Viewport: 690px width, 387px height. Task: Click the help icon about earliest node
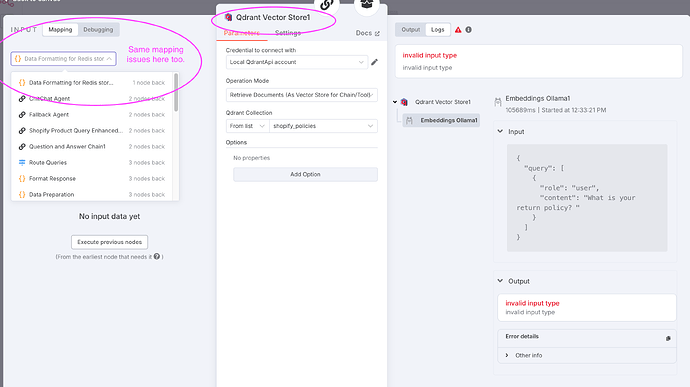(157, 256)
